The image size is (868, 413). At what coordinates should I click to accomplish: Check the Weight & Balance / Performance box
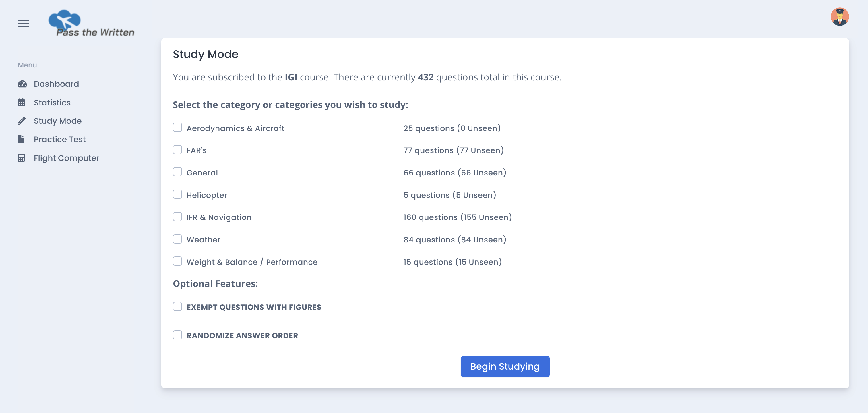click(177, 261)
